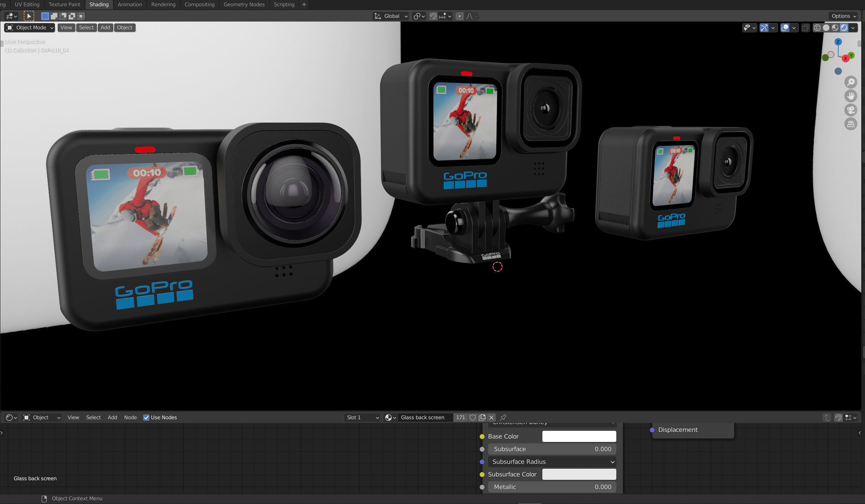
Task: Open the shader editor type menu
Action: [12, 417]
